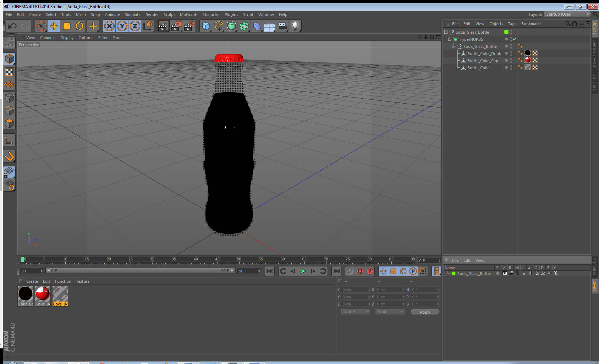
Task: Open the MoGraph array icon
Action: 244,26
